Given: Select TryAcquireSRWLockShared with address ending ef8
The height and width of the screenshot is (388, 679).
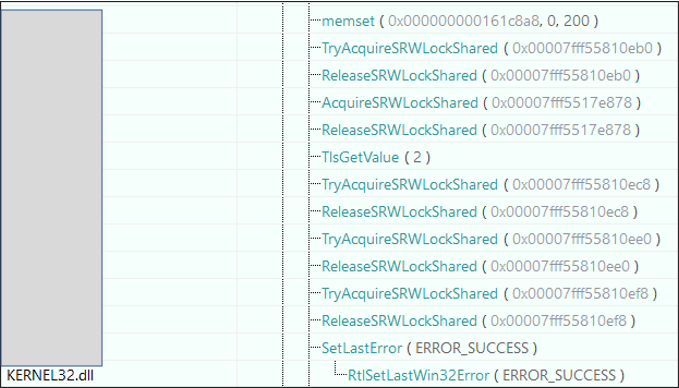Looking at the screenshot, I should [489, 294].
